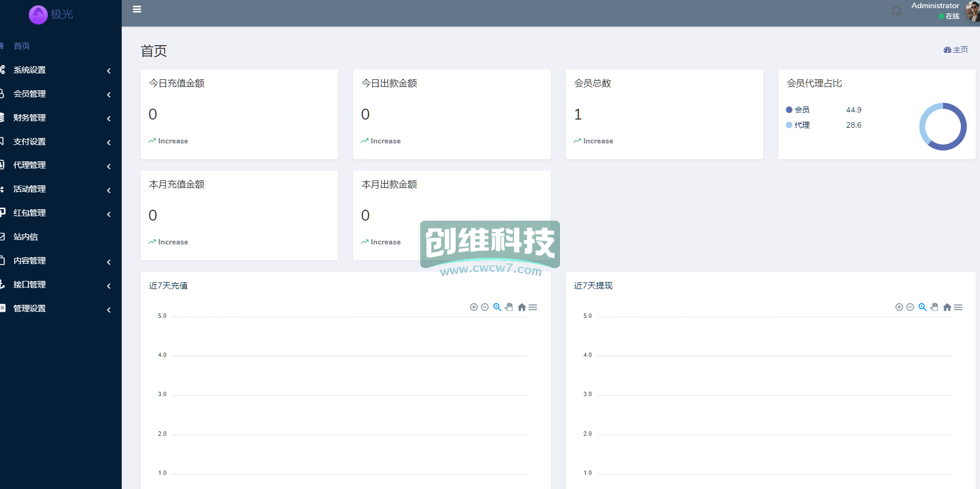Select the pan hand tool on 近7天充值 chart

[x=509, y=307]
